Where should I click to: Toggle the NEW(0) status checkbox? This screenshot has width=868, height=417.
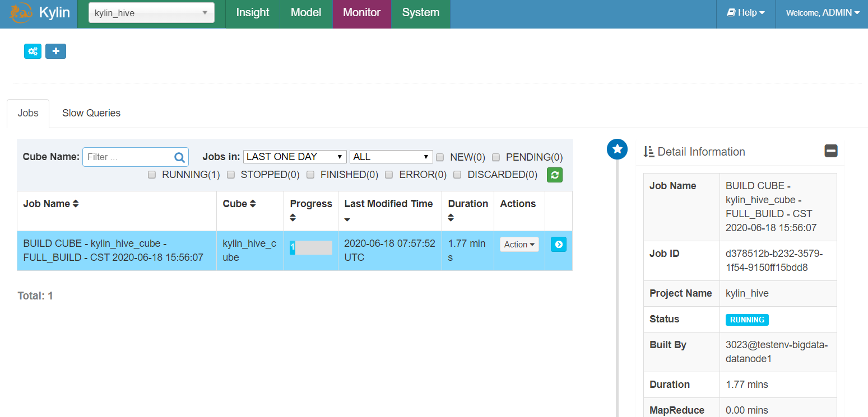coord(440,157)
